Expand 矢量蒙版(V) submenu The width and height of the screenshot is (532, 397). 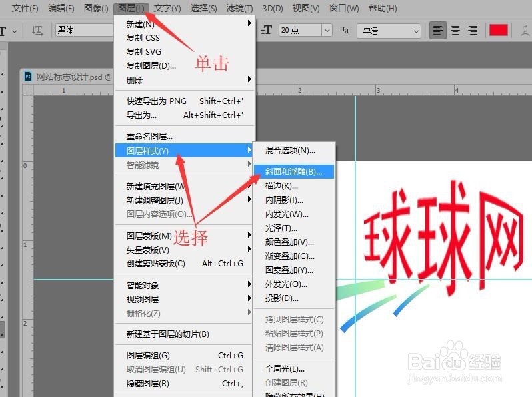point(185,250)
